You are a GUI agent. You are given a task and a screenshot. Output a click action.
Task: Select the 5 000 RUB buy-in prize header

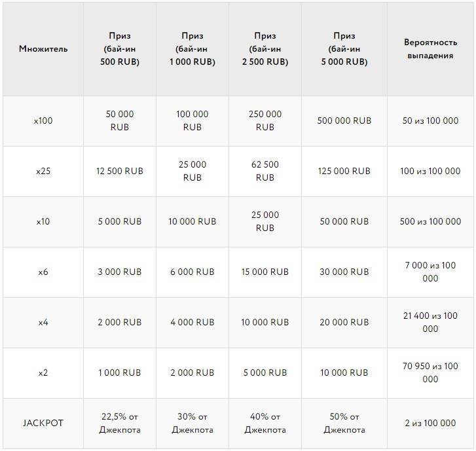click(x=344, y=49)
